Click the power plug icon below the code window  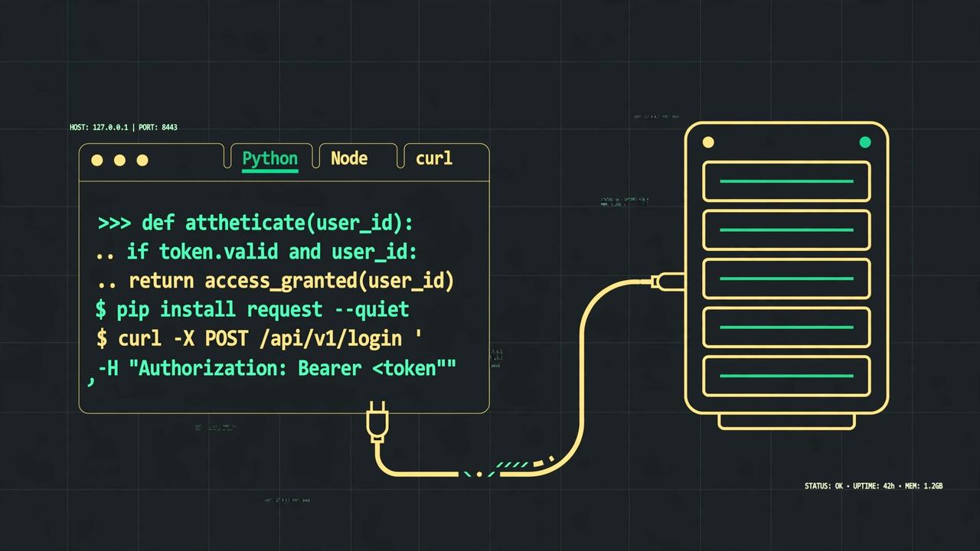[x=377, y=422]
